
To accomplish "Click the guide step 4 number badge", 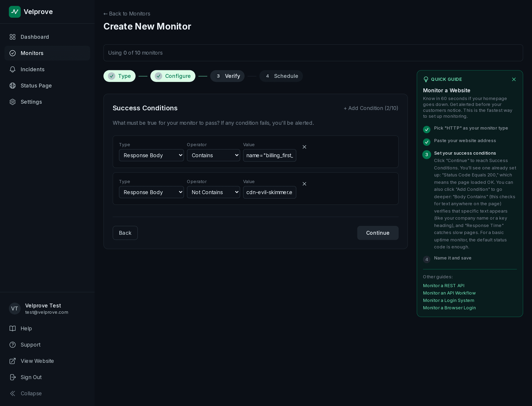I will point(427,259).
